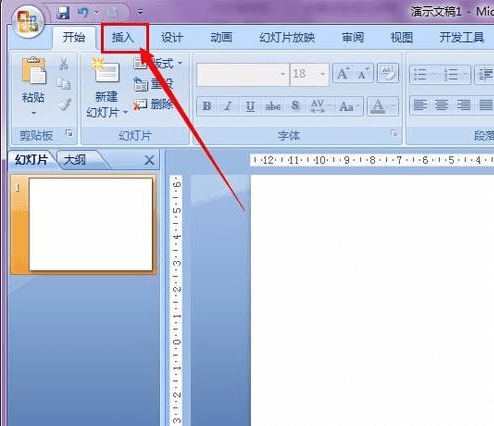Viewport: 494px width, 426px height.
Task: Toggle bold formatting
Action: tap(207, 106)
